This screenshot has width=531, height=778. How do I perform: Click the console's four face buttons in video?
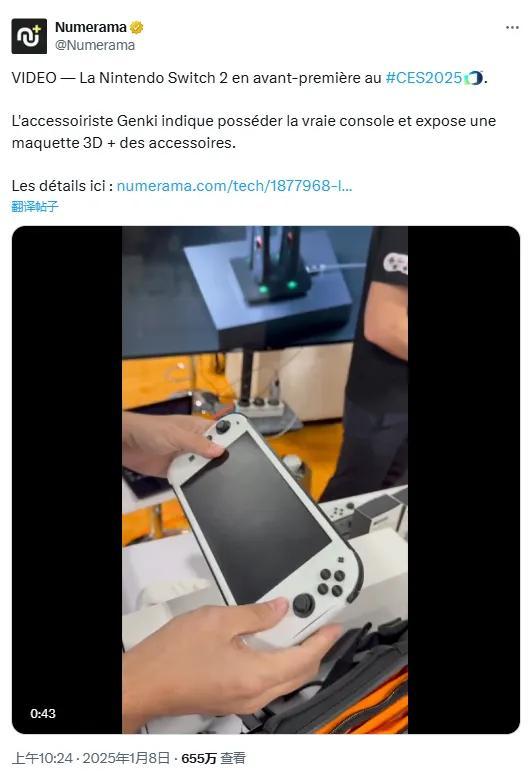click(x=332, y=582)
